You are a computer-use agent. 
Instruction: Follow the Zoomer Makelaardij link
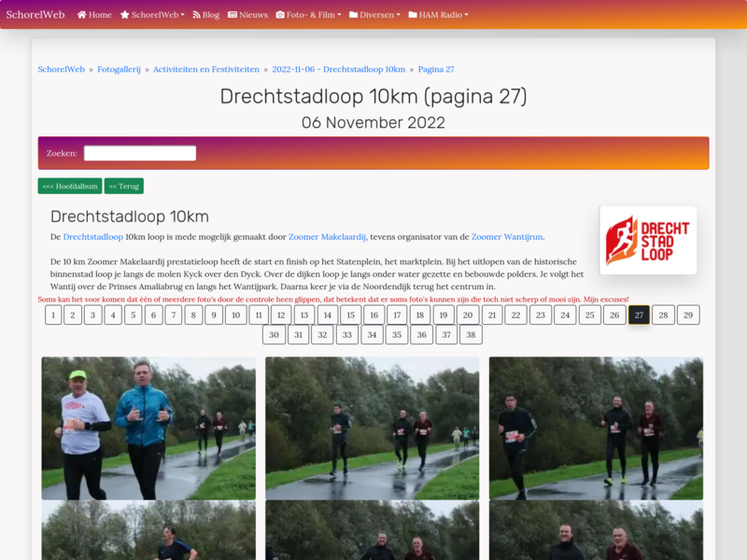328,237
